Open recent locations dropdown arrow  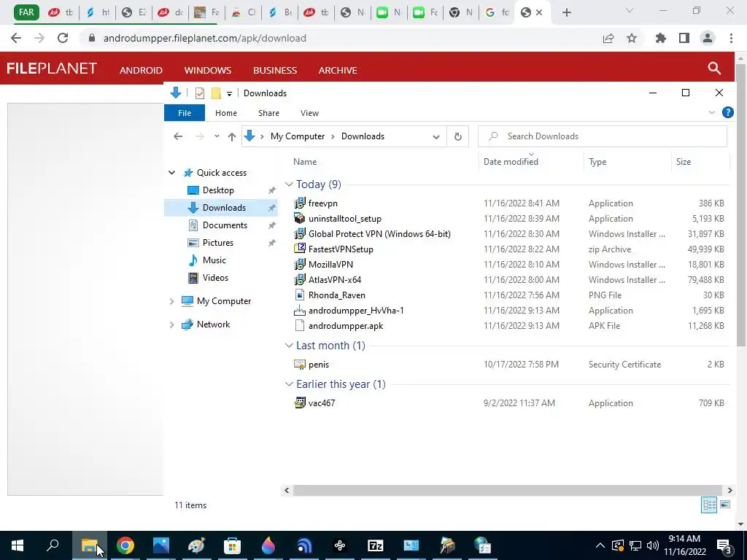(x=217, y=136)
